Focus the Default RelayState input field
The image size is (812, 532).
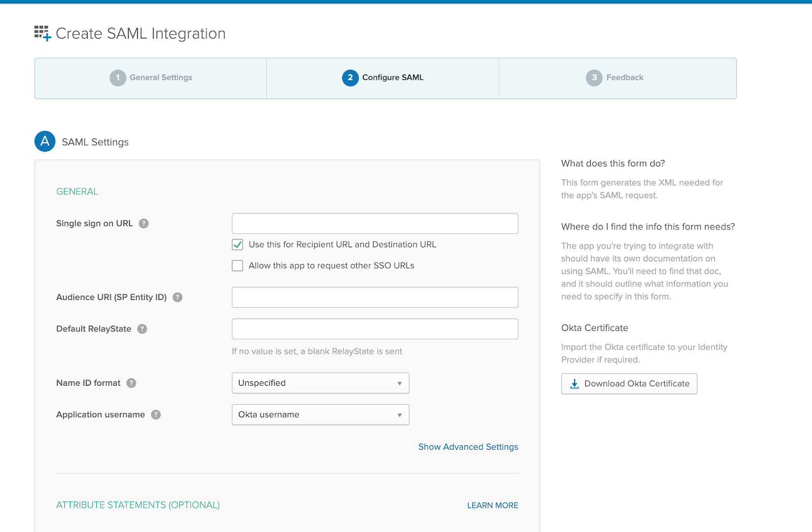point(375,329)
